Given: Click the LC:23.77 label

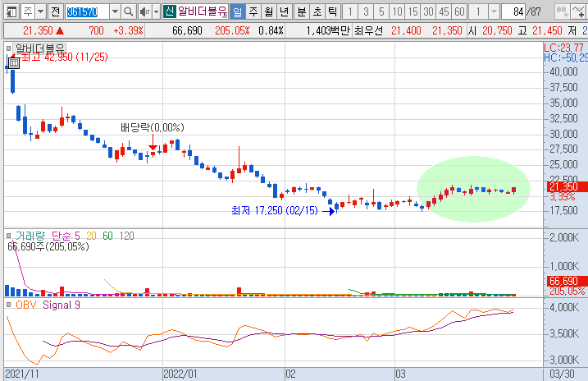Looking at the screenshot, I should tap(564, 48).
